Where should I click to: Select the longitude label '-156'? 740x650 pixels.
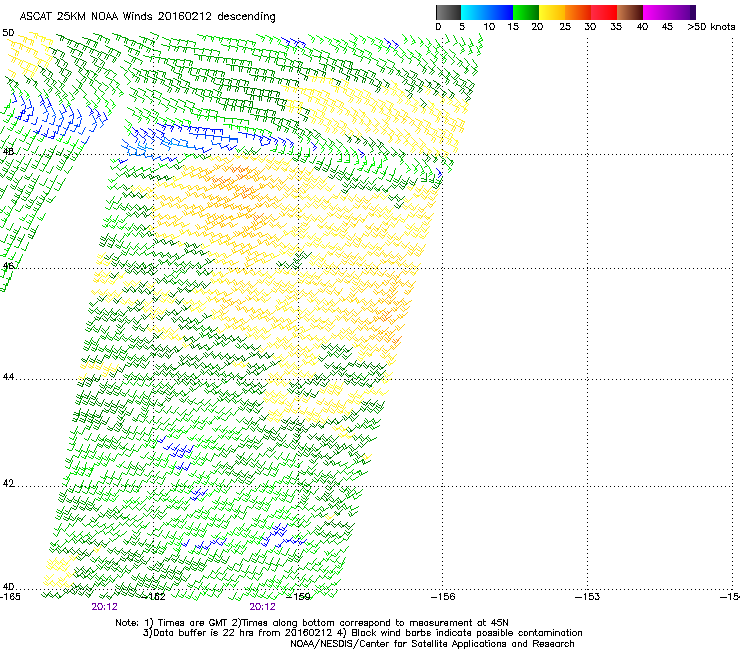tap(443, 597)
